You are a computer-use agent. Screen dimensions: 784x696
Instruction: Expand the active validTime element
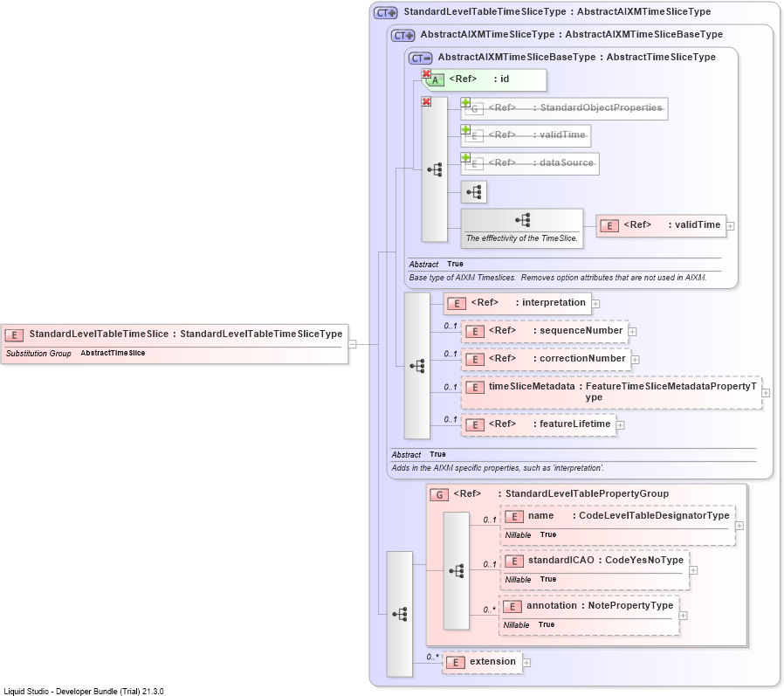(x=731, y=226)
